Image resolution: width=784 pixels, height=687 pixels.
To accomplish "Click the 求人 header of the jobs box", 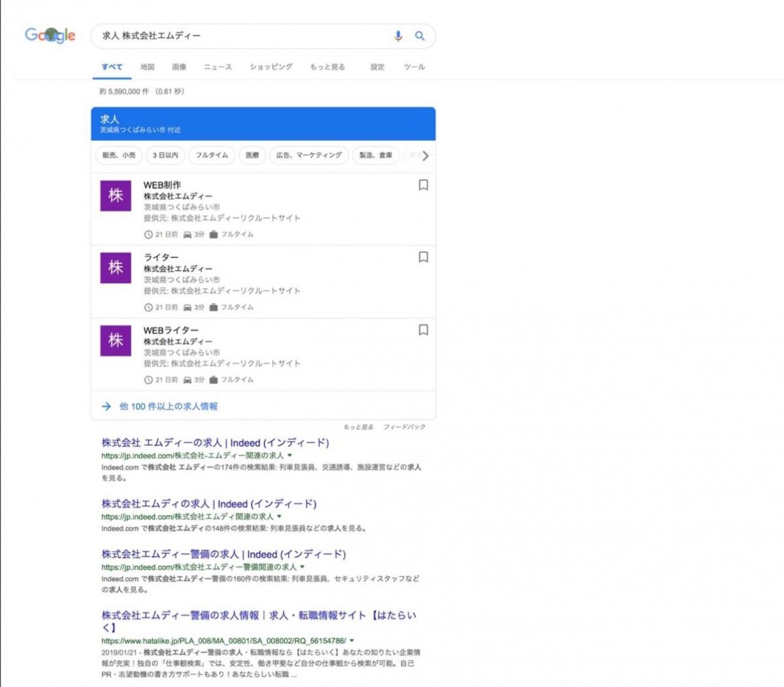I will click(x=110, y=119).
